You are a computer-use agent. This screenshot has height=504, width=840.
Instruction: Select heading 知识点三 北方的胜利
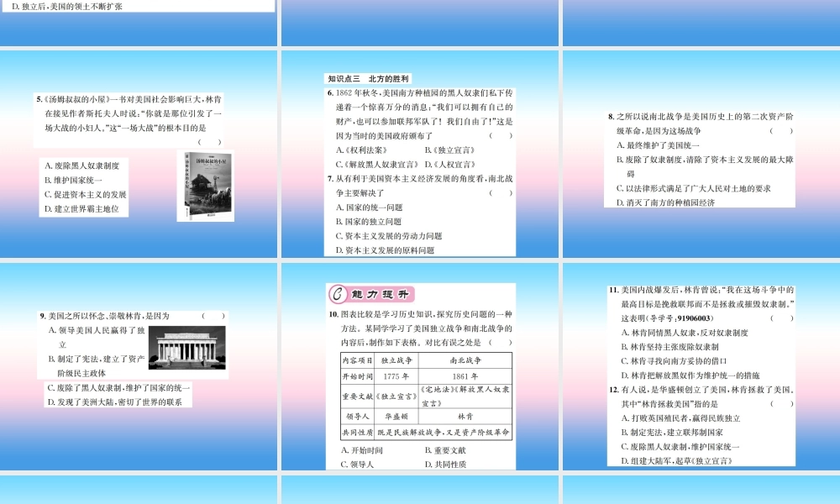(369, 79)
